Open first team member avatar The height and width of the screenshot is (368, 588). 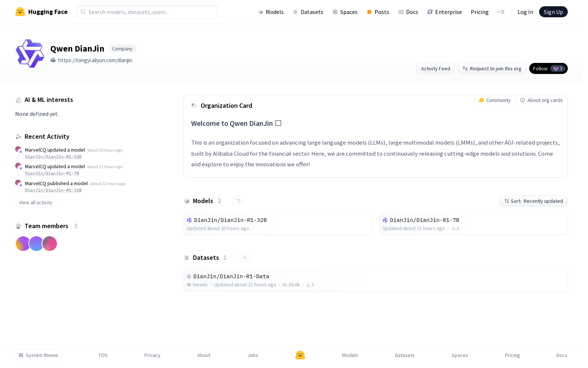pyautogui.click(x=23, y=244)
